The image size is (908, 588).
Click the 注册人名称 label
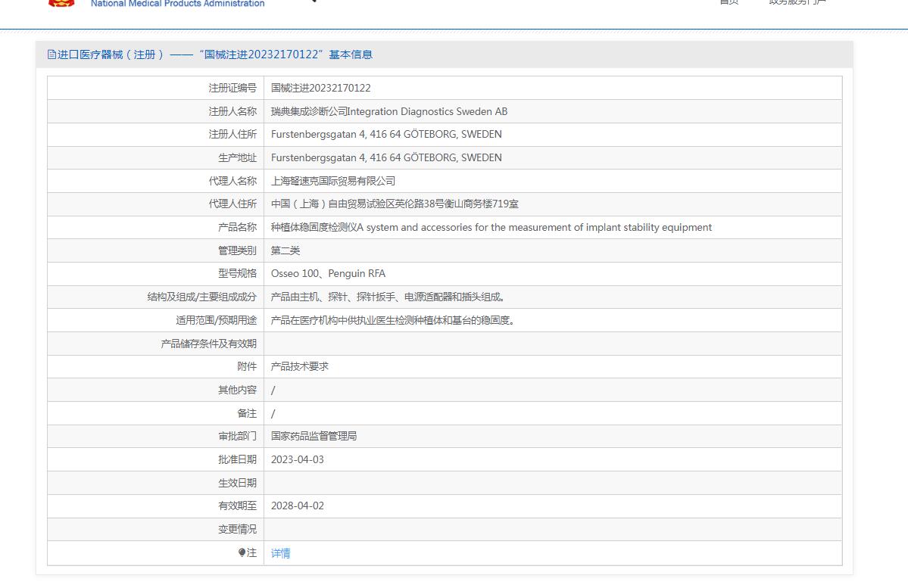(232, 111)
